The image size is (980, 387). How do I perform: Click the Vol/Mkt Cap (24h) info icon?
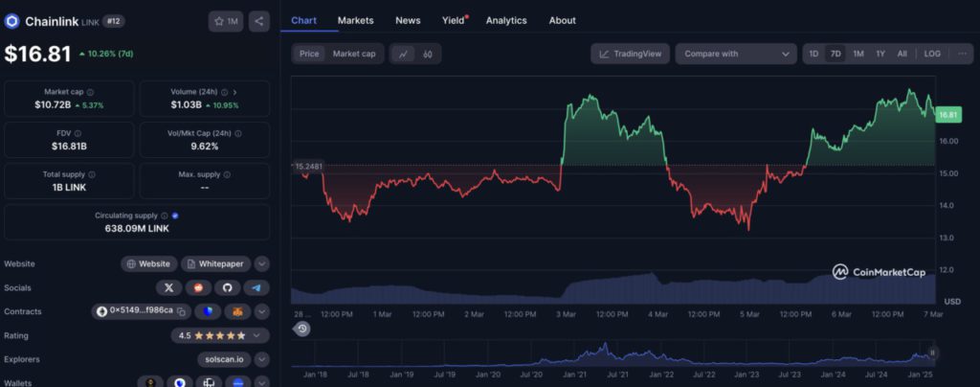pos(238,133)
